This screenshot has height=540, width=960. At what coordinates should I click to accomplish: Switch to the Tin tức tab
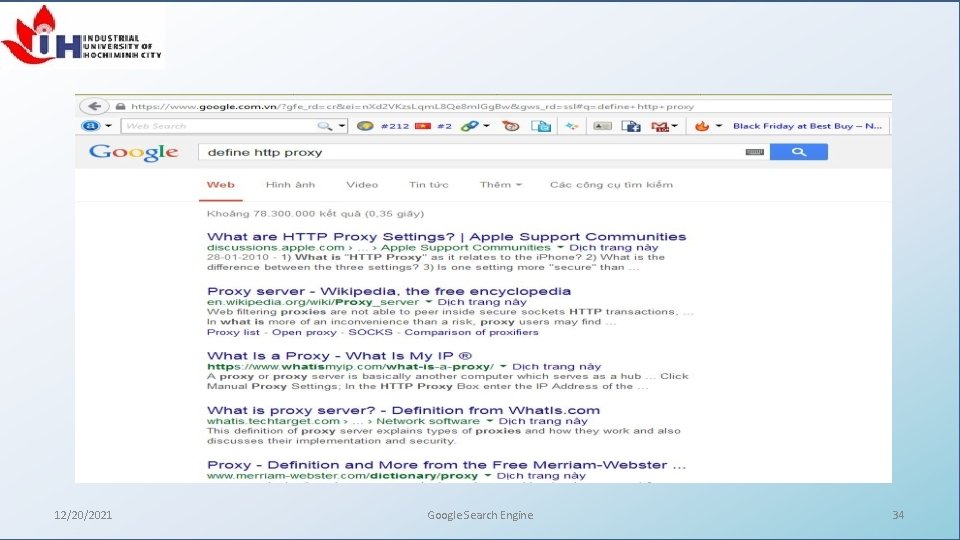point(429,185)
